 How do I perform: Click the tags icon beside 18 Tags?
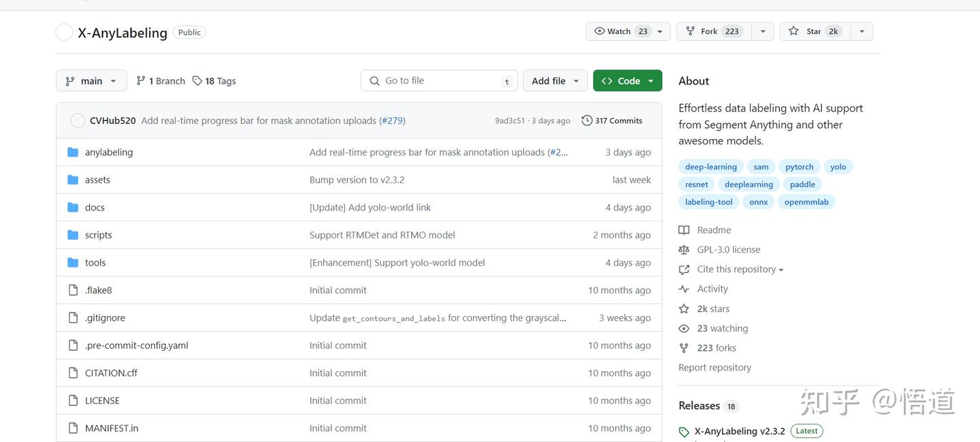click(x=197, y=81)
